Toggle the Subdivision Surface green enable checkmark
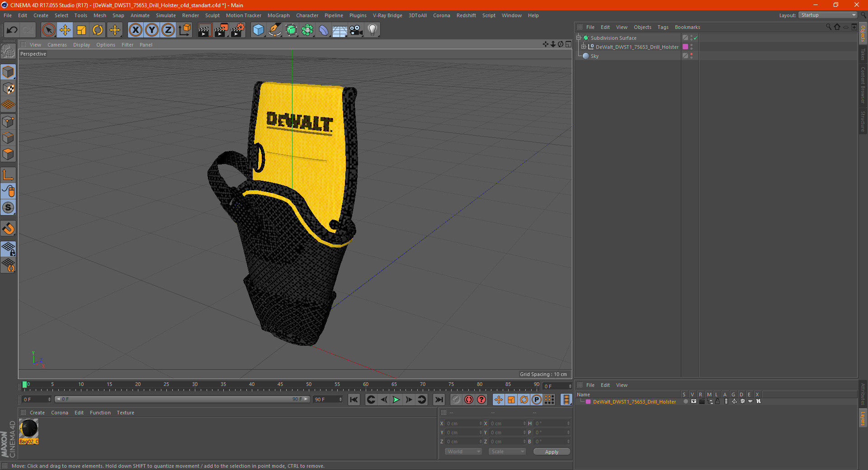The width and height of the screenshot is (868, 470). [x=696, y=38]
